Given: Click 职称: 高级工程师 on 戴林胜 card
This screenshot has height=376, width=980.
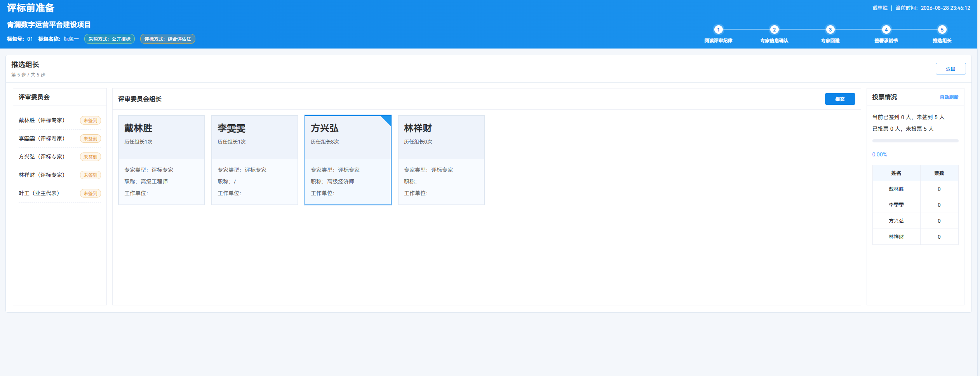Looking at the screenshot, I should tap(146, 182).
